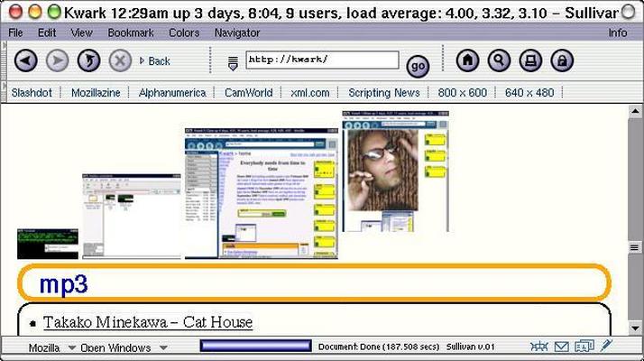Open the Alphanumerica bookmark link
This screenshot has width=644, height=361.
172,93
